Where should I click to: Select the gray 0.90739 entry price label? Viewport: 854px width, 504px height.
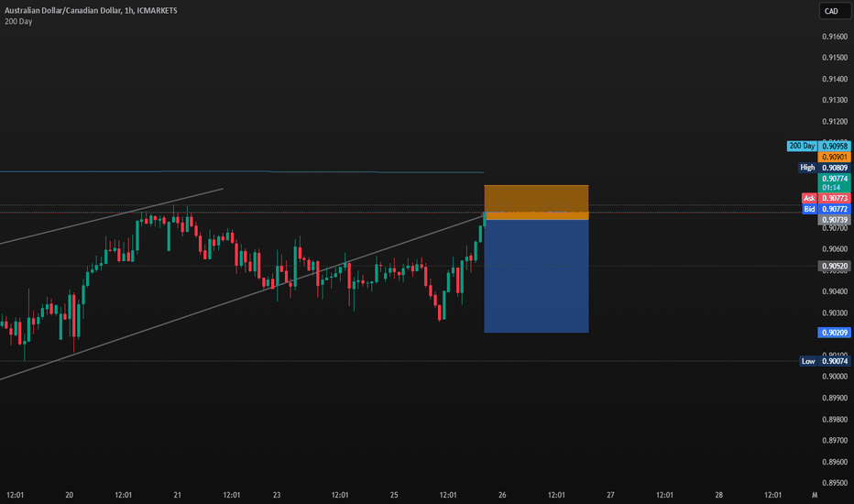pyautogui.click(x=835, y=220)
